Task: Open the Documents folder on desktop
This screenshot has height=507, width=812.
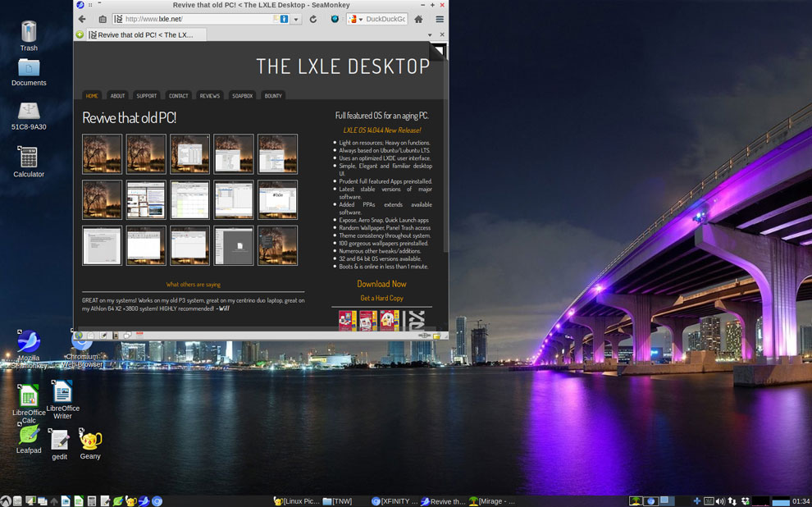Action: click(29, 72)
